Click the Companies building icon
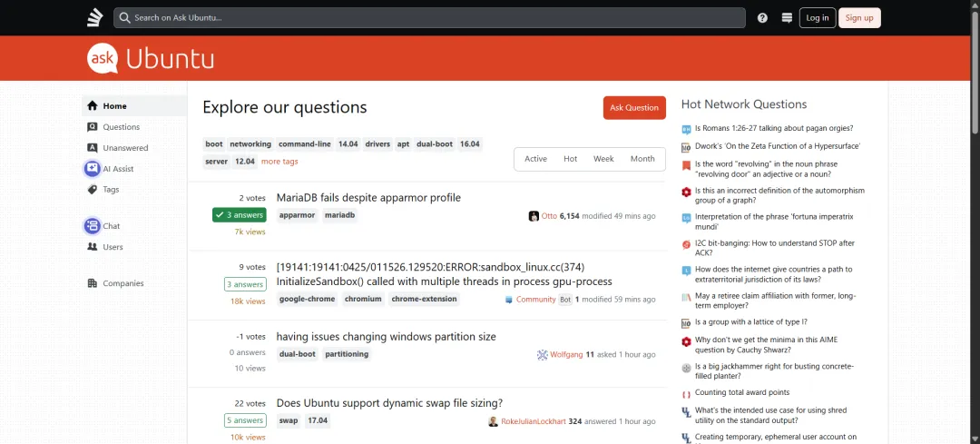Image resolution: width=980 pixels, height=444 pixels. pos(93,283)
